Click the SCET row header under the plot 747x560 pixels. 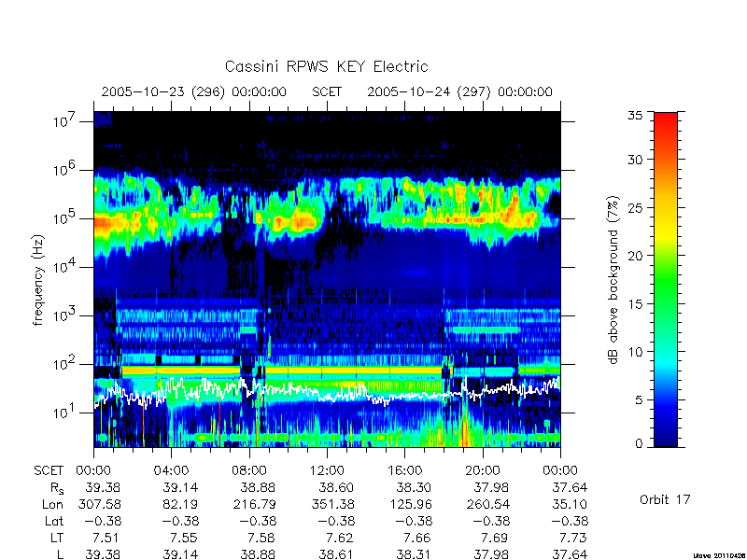pos(49,470)
